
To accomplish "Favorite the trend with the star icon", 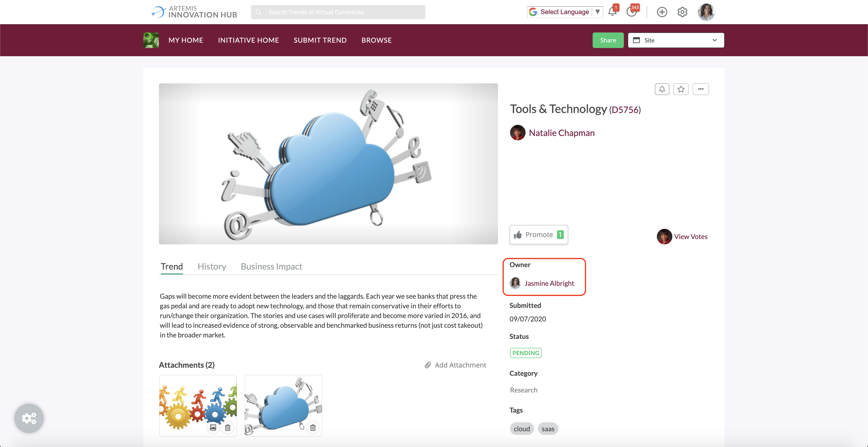I will click(x=681, y=89).
